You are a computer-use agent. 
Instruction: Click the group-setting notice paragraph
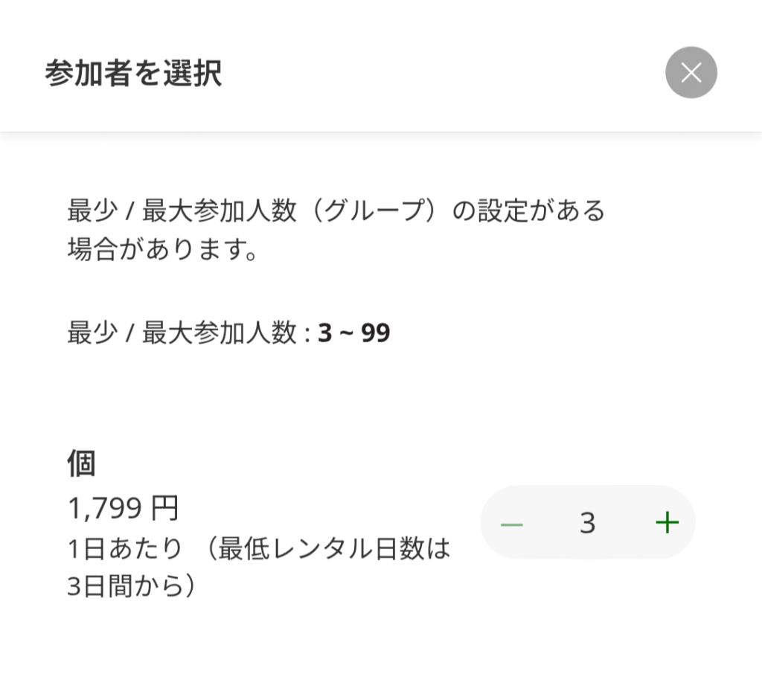click(336, 230)
